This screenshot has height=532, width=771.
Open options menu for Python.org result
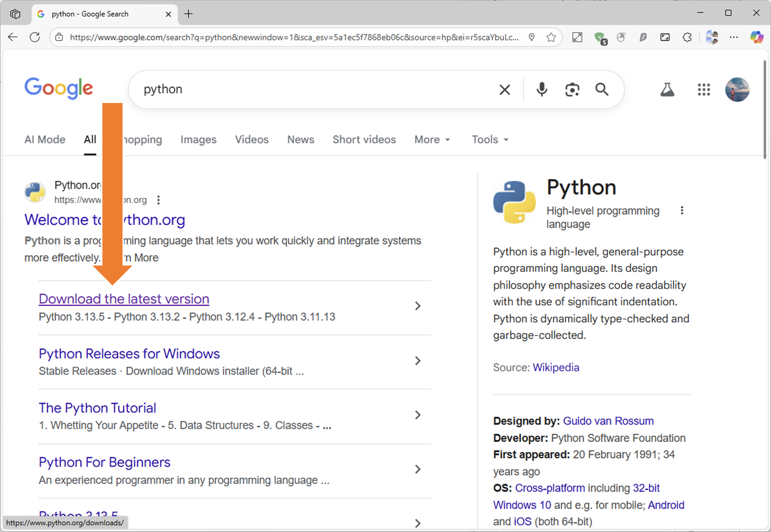(x=158, y=200)
